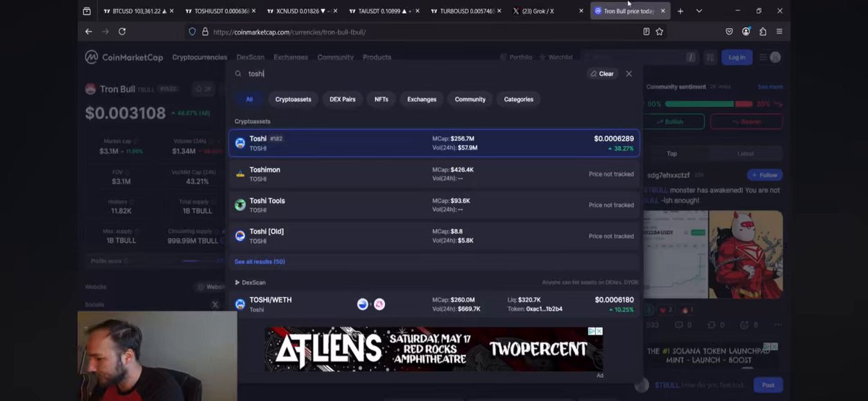Open See more community sentiment link
868x401 pixels.
770,87
